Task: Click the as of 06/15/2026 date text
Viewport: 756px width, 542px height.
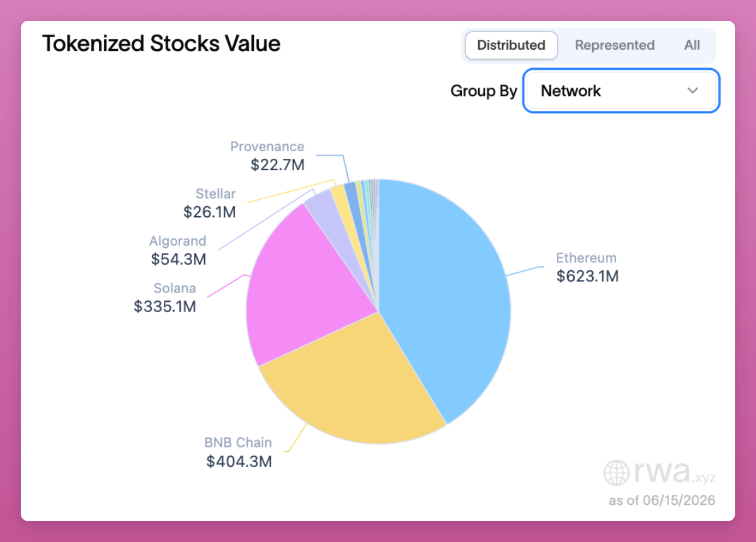Action: [662, 500]
